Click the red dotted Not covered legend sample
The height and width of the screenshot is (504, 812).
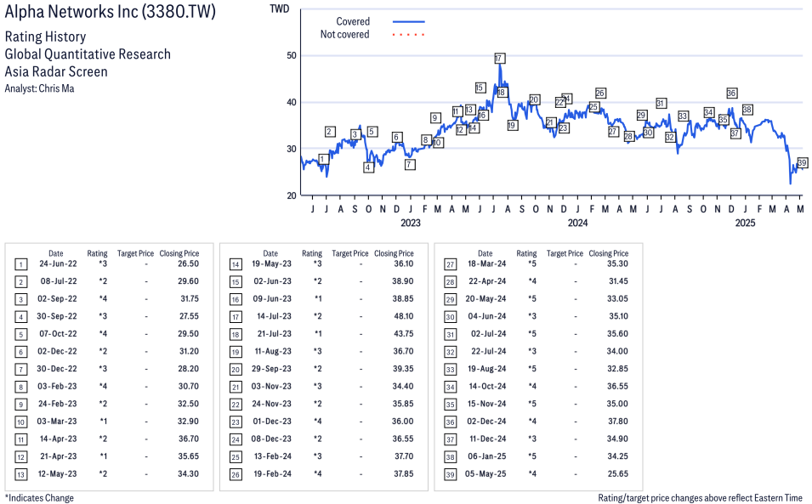click(409, 35)
